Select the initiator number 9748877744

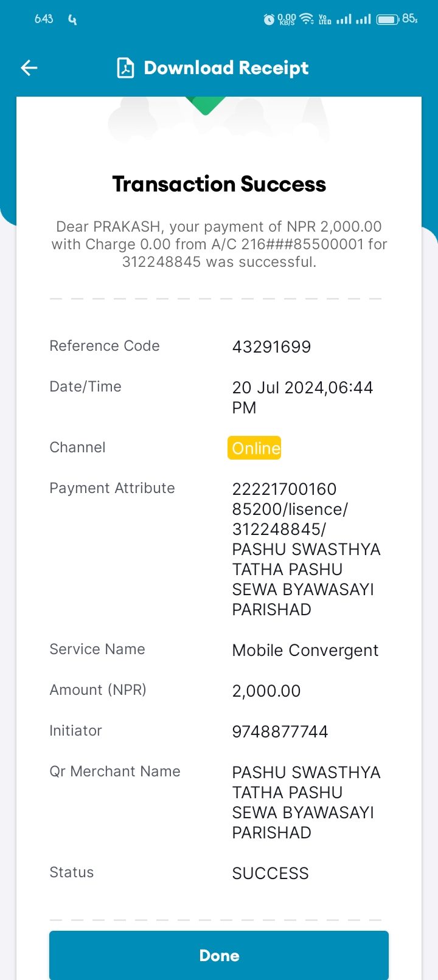pos(280,731)
